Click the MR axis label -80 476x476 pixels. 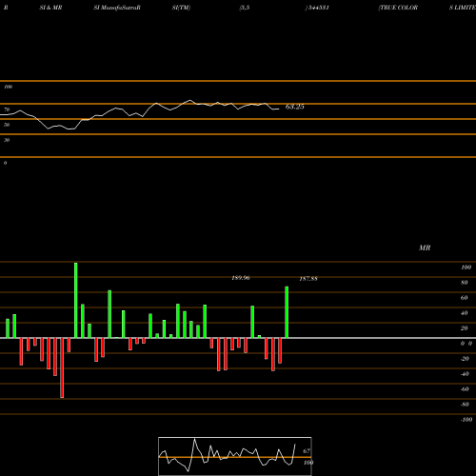pyautogui.click(x=465, y=405)
